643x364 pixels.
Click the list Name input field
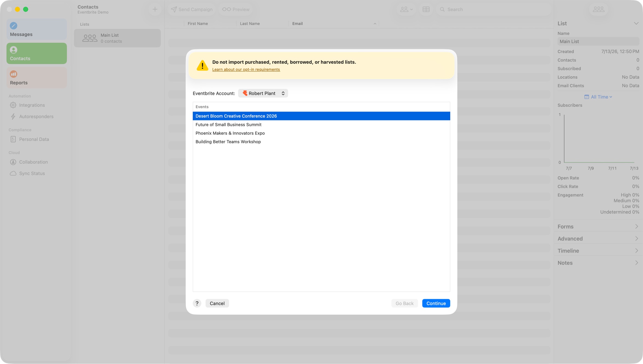pyautogui.click(x=598, y=41)
